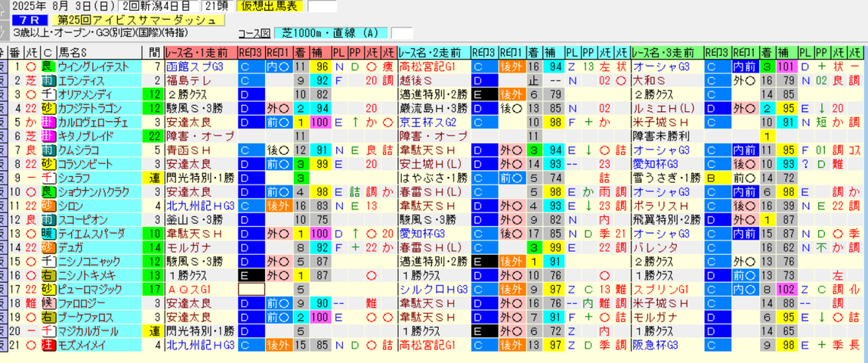The height and width of the screenshot is (363, 868).
Task: Open the 第25回アイビスサマーダッシュ race title
Action: click(138, 20)
